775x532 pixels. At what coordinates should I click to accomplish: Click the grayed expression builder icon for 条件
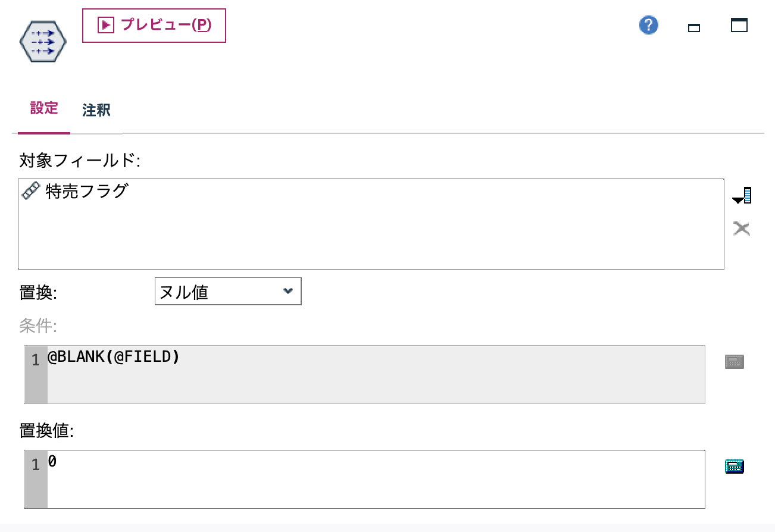coord(734,361)
